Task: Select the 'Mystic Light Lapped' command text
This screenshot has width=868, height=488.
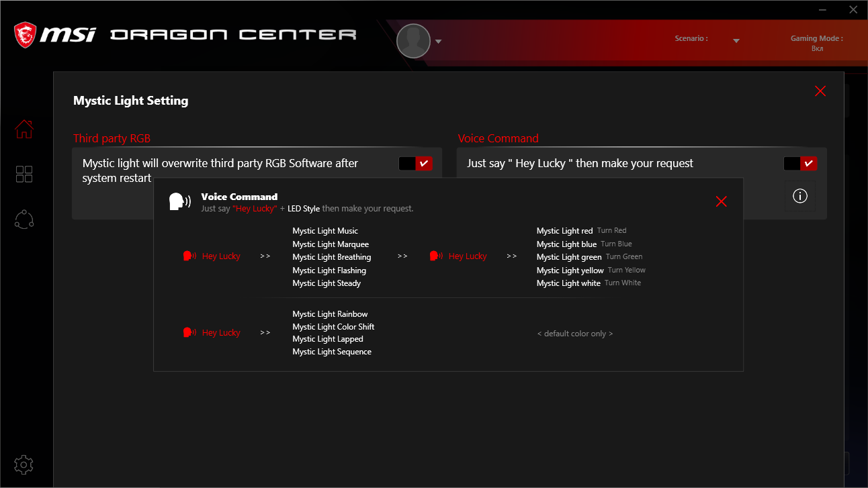Action: [328, 339]
